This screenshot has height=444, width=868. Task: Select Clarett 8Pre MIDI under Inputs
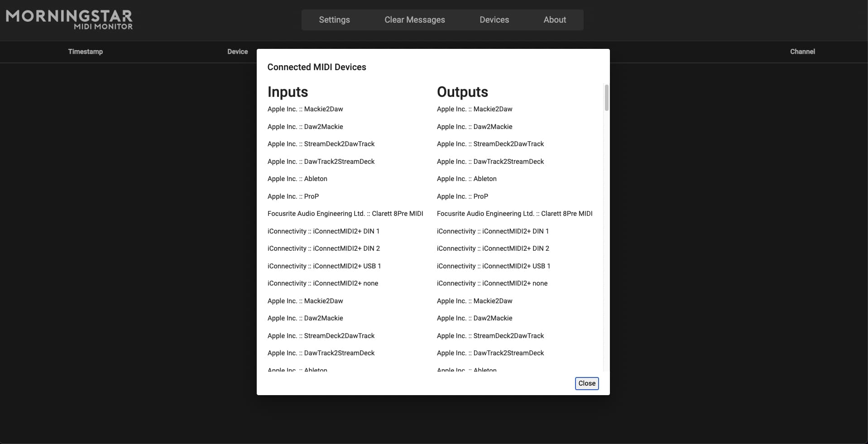pyautogui.click(x=345, y=214)
